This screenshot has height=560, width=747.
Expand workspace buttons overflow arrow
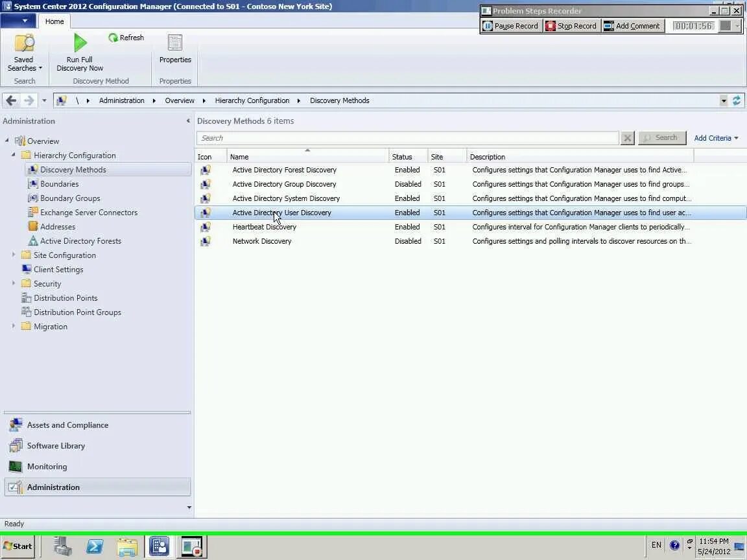[189, 507]
